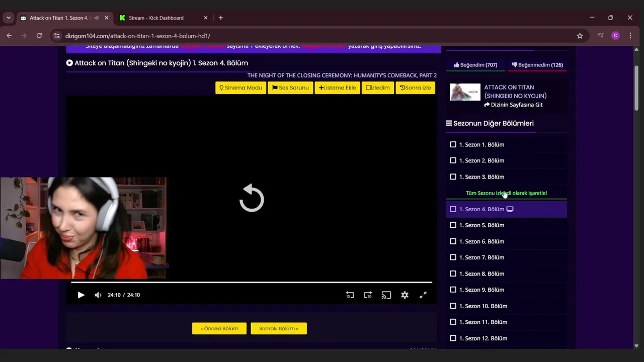Check the 1. Sezon 1. Bölüm checkbox
Screen dimensions: 644x362
point(453,144)
